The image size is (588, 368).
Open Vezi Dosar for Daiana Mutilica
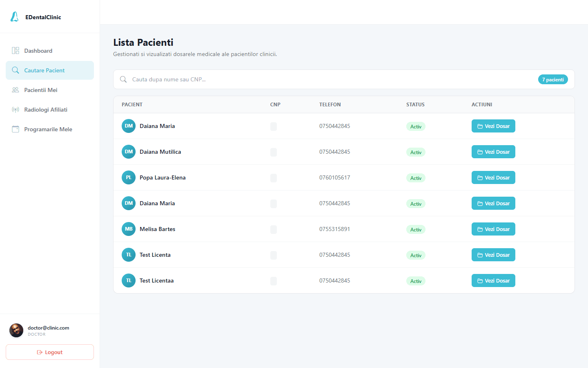click(x=493, y=152)
